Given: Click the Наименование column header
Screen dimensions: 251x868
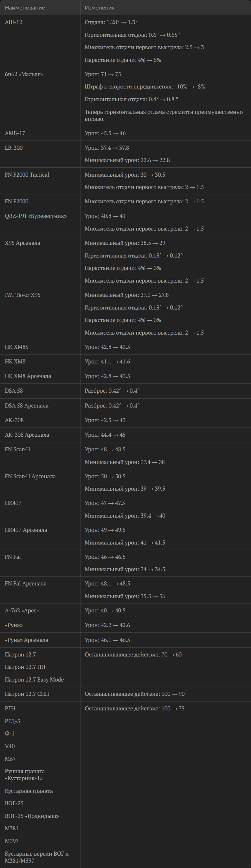Looking at the screenshot, I should [25, 7].
